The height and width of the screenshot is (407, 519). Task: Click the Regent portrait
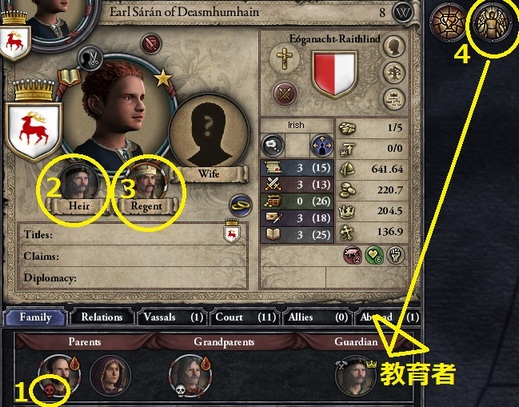click(147, 184)
